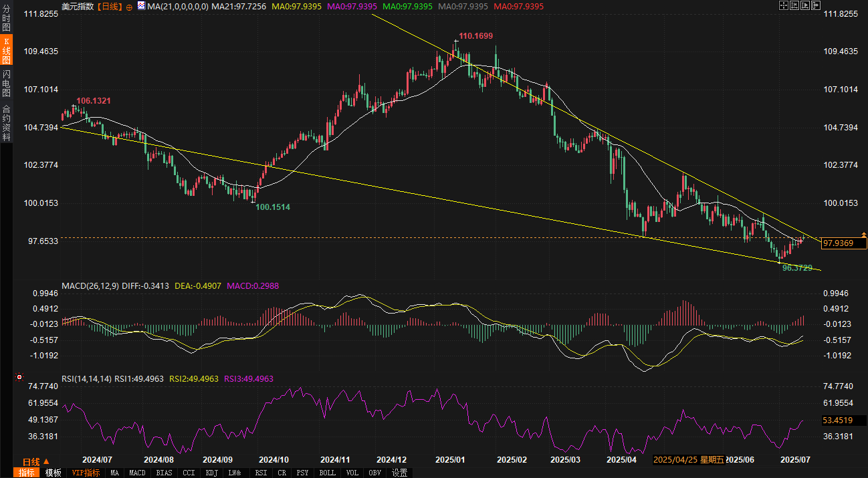
Task: Click the 2025/01 date on the time axis
Action: [x=450, y=460]
